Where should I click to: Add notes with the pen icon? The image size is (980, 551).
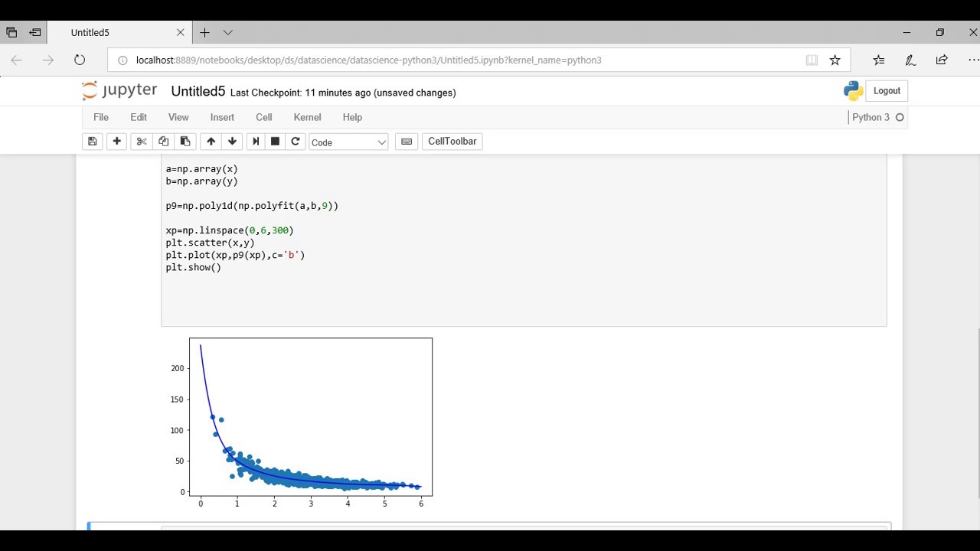coord(910,60)
